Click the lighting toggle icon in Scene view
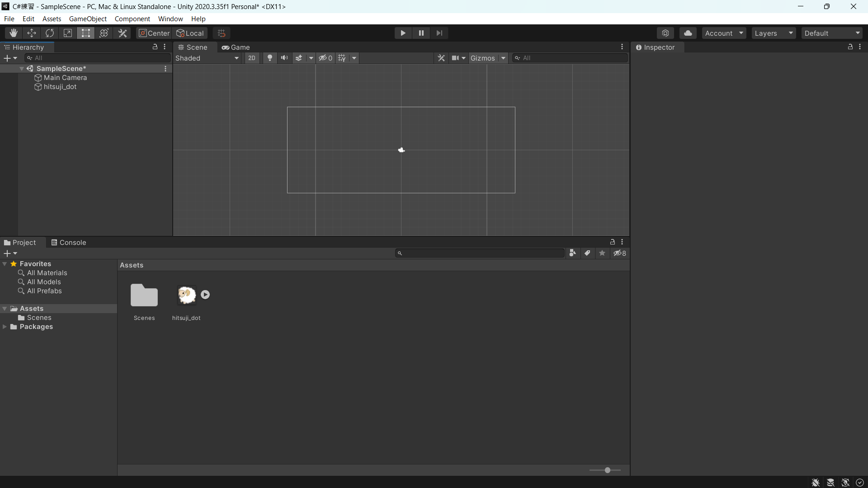 pos(269,58)
